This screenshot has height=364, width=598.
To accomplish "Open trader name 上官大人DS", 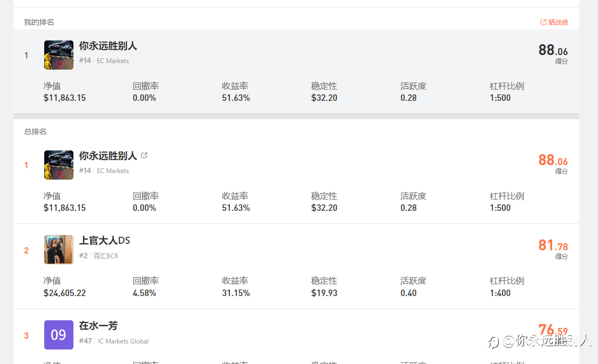I will tap(105, 241).
